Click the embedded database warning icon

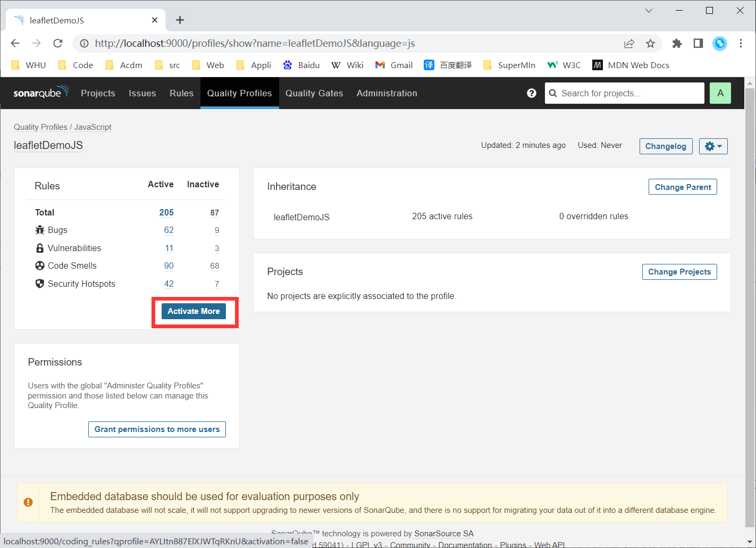click(x=28, y=502)
